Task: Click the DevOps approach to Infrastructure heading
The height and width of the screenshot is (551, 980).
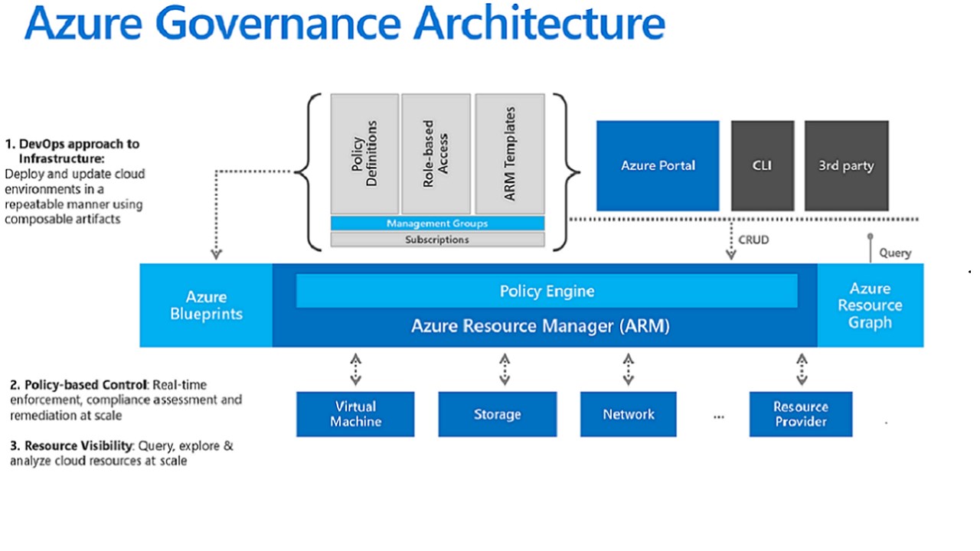Action: click(x=72, y=152)
